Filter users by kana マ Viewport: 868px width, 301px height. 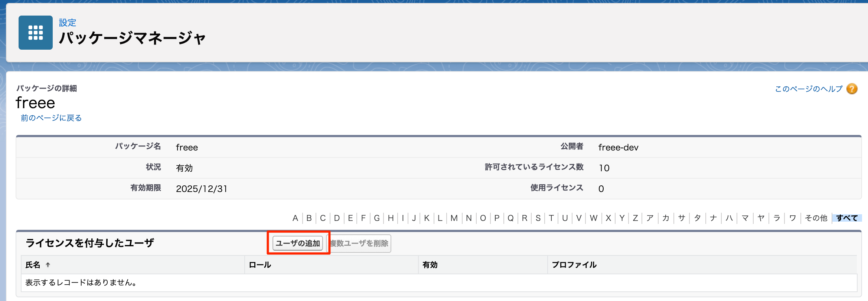[745, 218]
